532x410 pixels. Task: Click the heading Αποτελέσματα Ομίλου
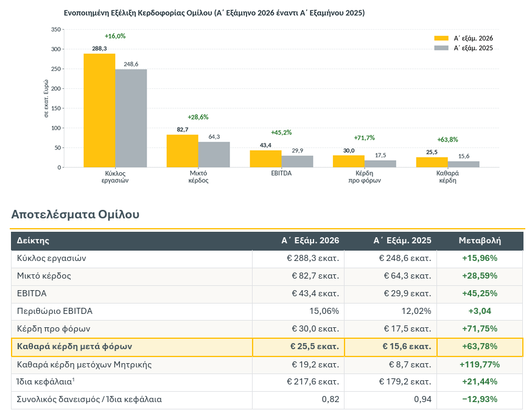click(x=75, y=214)
